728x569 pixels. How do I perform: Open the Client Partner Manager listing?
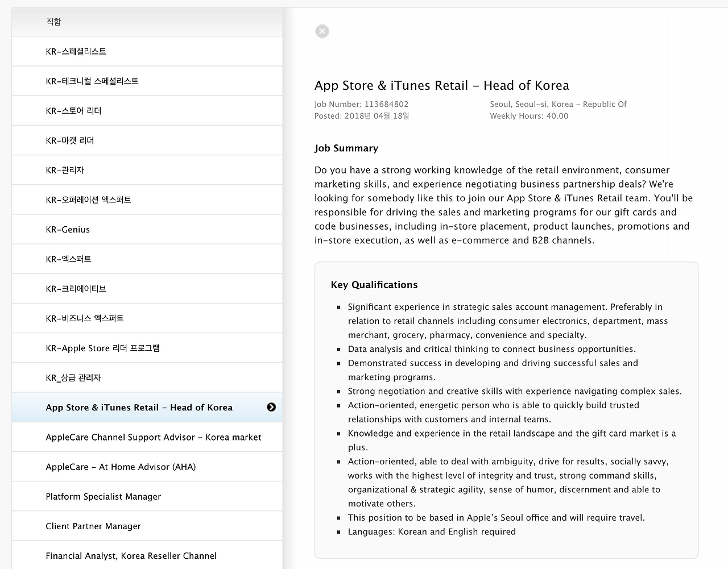93,526
